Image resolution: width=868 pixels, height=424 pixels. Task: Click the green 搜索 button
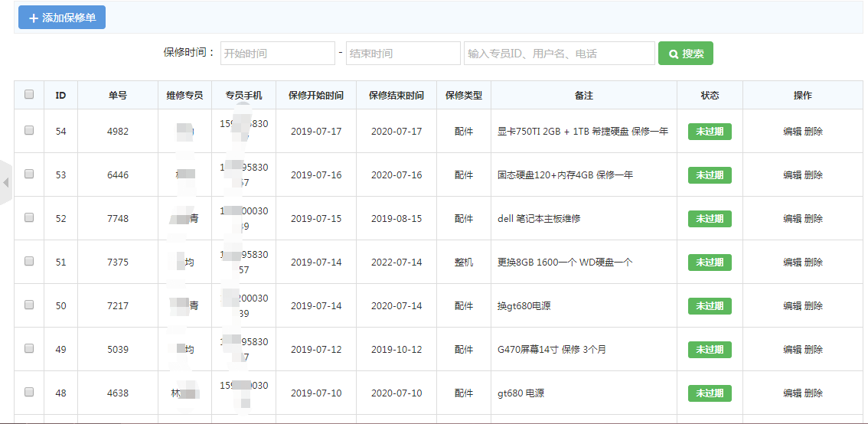pos(685,53)
